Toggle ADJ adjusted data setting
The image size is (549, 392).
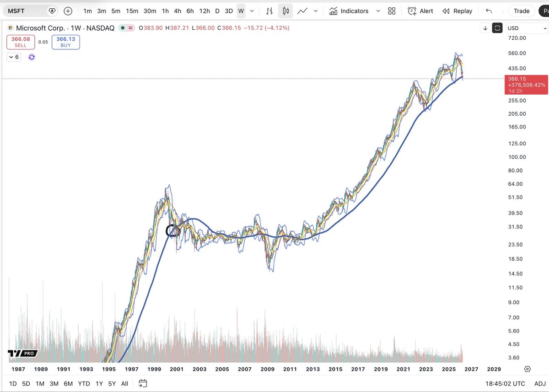539,383
